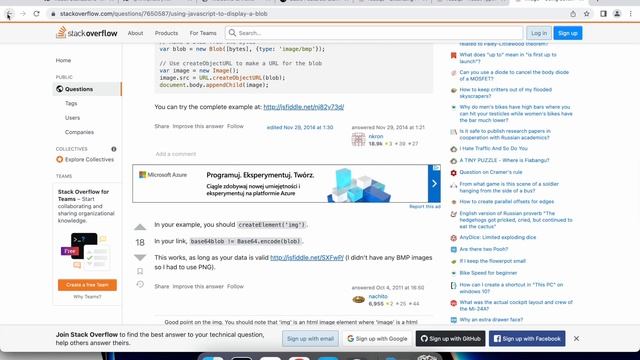Image resolution: width=640 pixels, height=360 pixels.
Task: Bookmark the answer by nachito
Action: [x=140, y=271]
